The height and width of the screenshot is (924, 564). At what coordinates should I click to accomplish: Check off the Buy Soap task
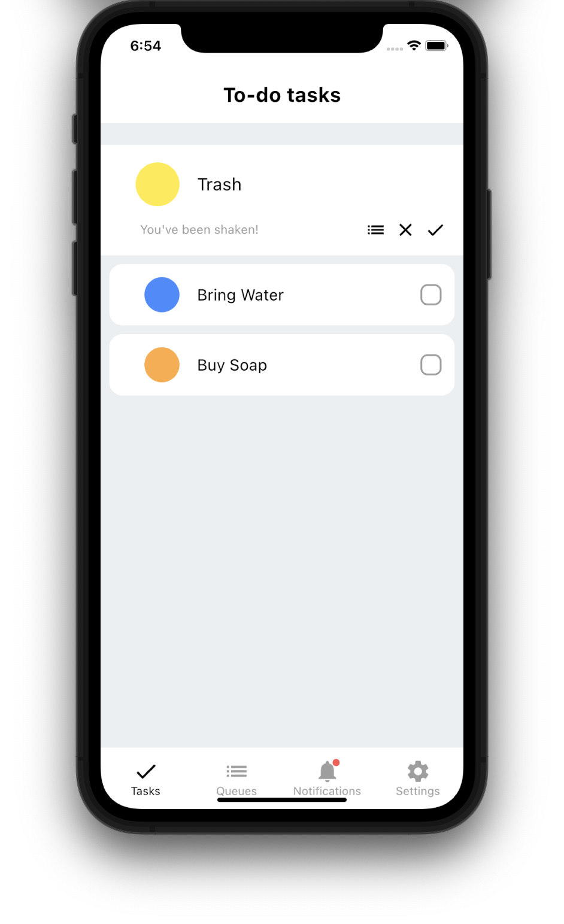pyautogui.click(x=431, y=365)
